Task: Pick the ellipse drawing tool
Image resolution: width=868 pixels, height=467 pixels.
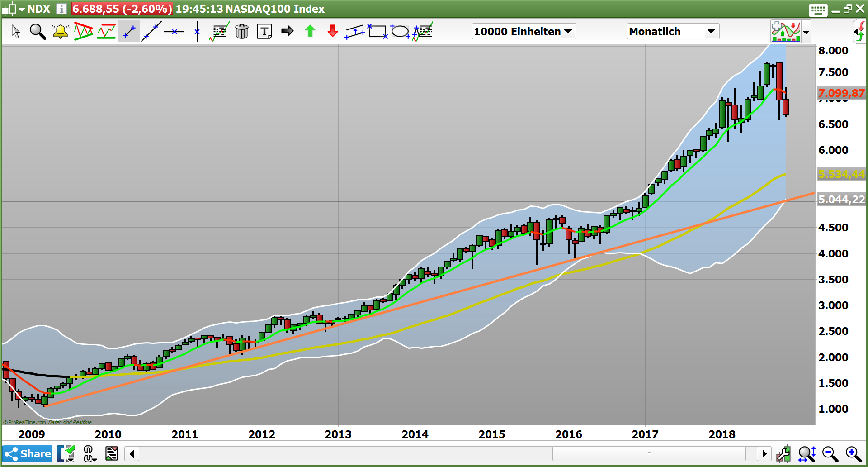Action: point(400,31)
